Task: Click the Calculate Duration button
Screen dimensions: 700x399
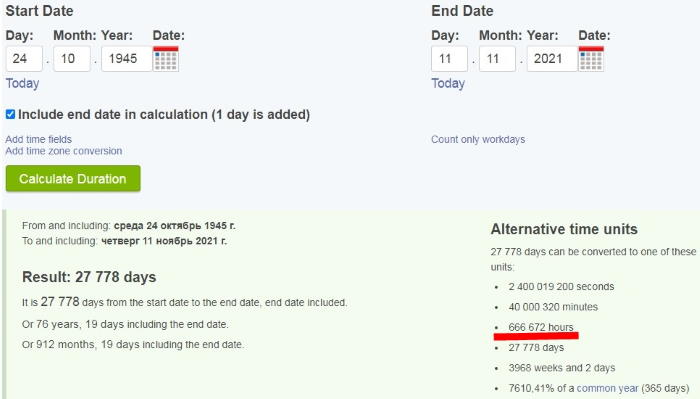Action: (73, 179)
